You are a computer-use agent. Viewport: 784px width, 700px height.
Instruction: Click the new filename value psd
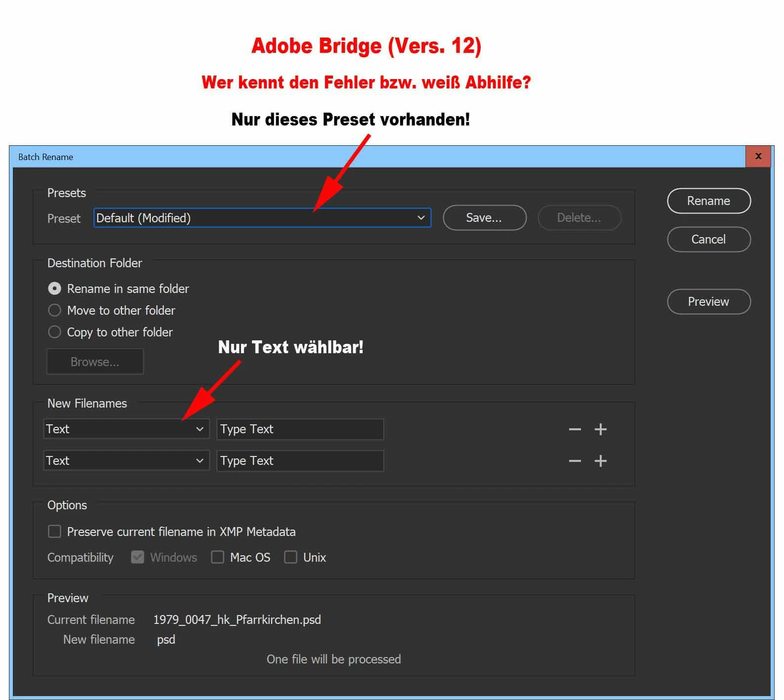pyautogui.click(x=166, y=640)
